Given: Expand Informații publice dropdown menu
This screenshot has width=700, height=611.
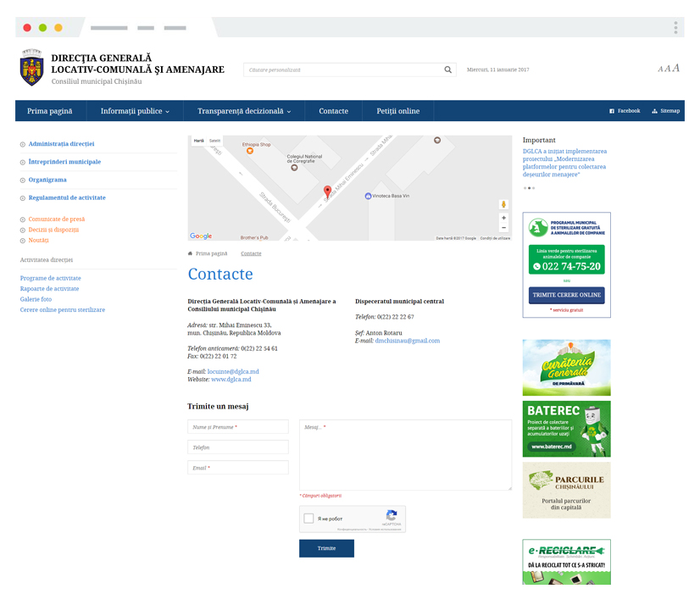Looking at the screenshot, I should click(135, 111).
